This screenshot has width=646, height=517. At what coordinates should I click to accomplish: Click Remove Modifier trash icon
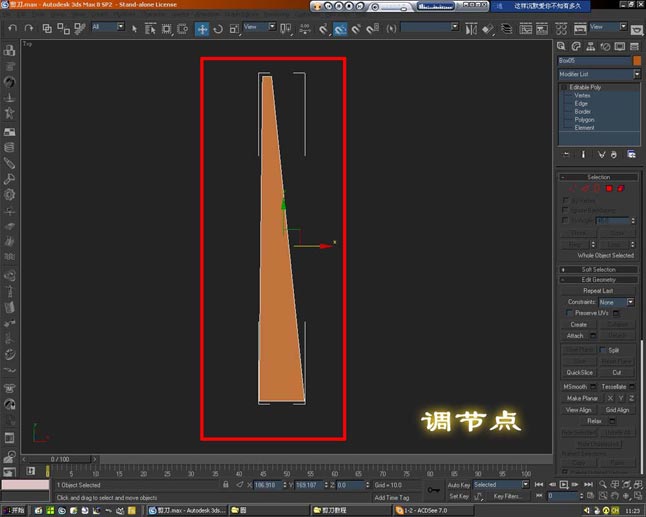pos(614,154)
